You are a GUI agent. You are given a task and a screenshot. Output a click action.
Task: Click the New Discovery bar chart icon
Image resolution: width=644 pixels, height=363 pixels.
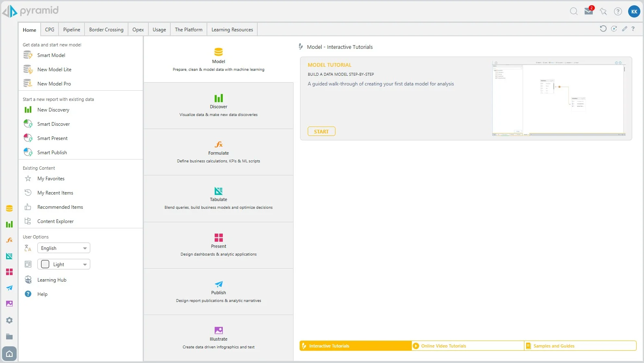pos(28,109)
